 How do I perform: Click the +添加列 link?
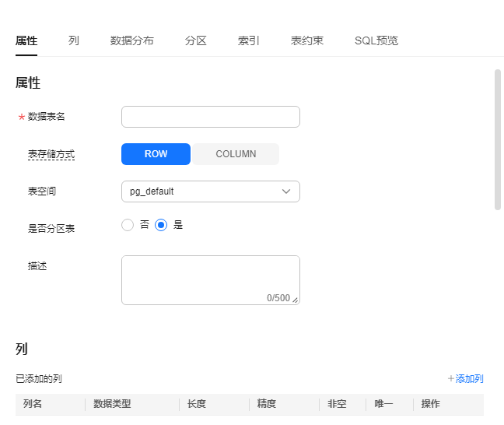pyautogui.click(x=465, y=378)
